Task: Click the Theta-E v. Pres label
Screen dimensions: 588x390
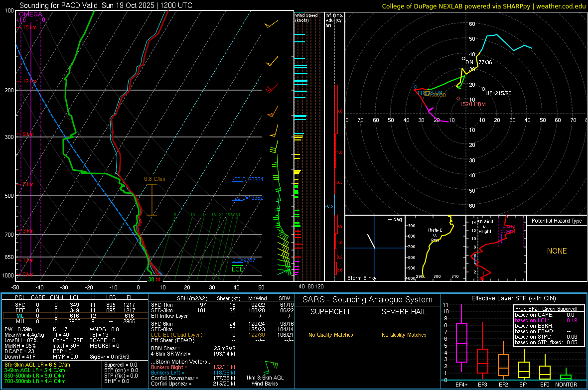Action: point(435,235)
